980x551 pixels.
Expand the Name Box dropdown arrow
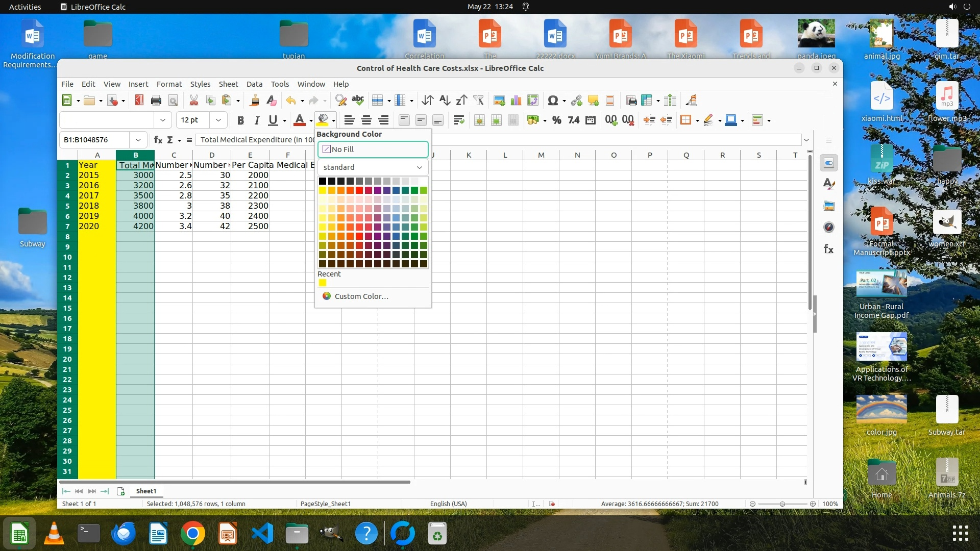[x=138, y=140]
